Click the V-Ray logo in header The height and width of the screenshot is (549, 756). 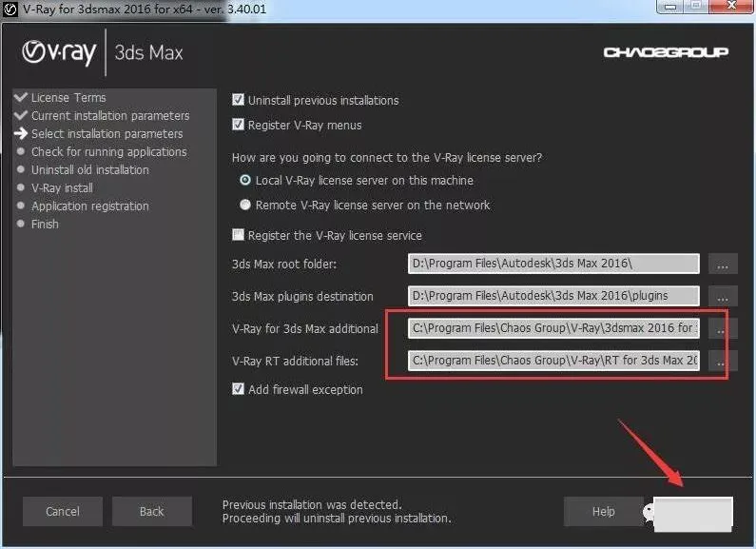[x=59, y=52]
